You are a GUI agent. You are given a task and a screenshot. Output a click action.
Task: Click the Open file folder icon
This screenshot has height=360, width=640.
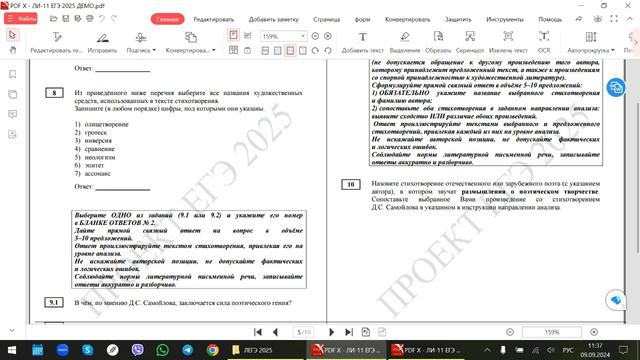coord(53,19)
